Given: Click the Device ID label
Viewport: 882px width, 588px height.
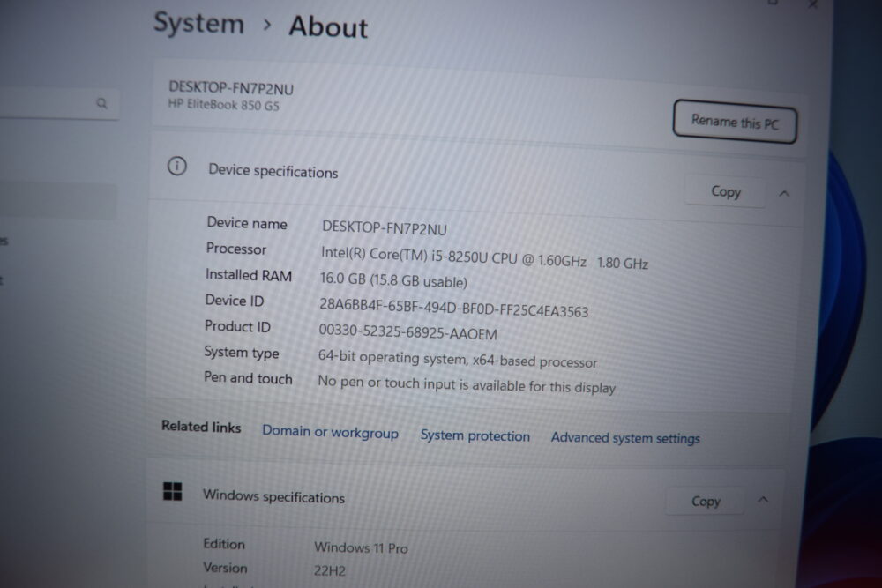Looking at the screenshot, I should click(235, 301).
